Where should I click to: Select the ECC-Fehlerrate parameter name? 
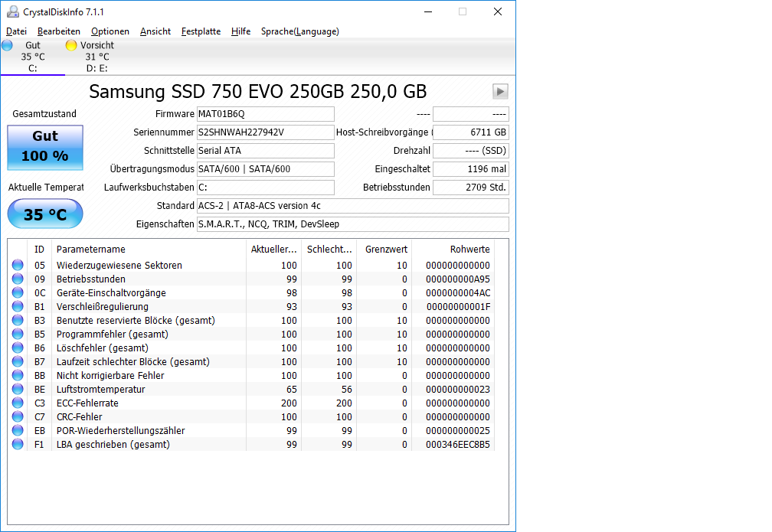(x=87, y=403)
